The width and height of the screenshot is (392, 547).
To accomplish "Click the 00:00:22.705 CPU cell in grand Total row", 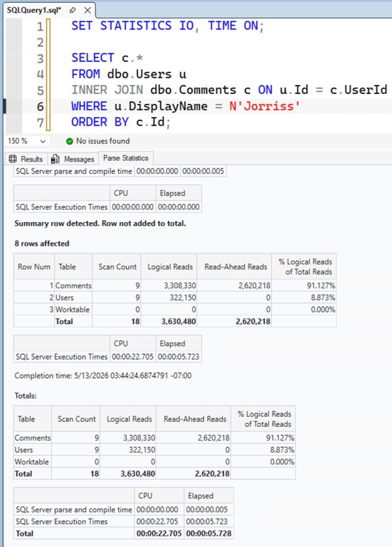I will [x=159, y=533].
